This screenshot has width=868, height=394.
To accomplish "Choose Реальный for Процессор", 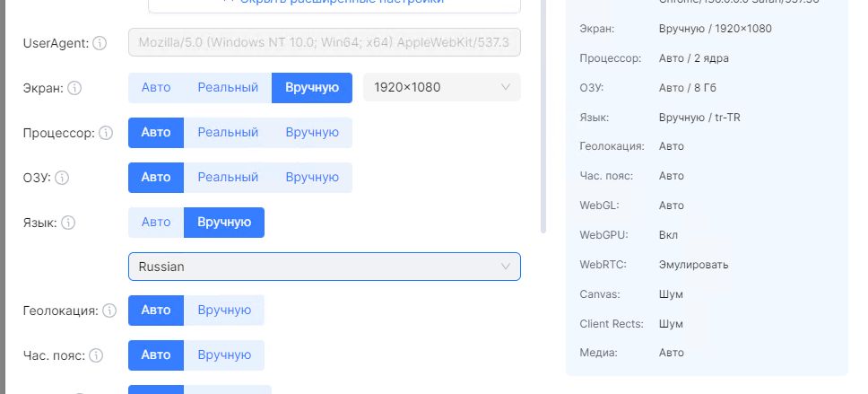I will pyautogui.click(x=228, y=133).
